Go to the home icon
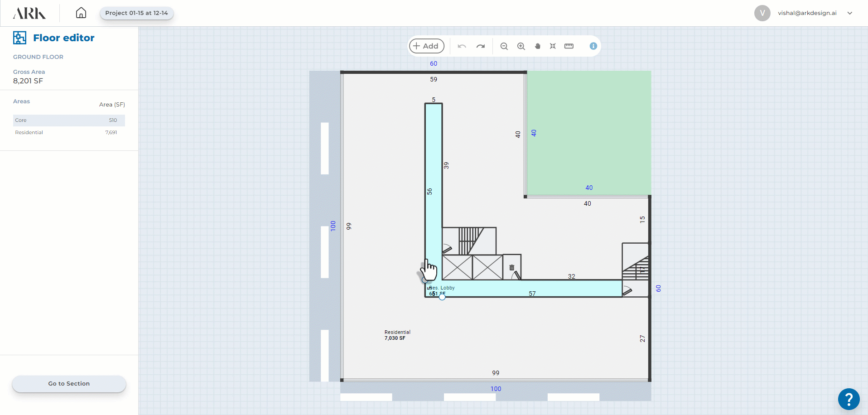The height and width of the screenshot is (415, 868). coord(81,13)
